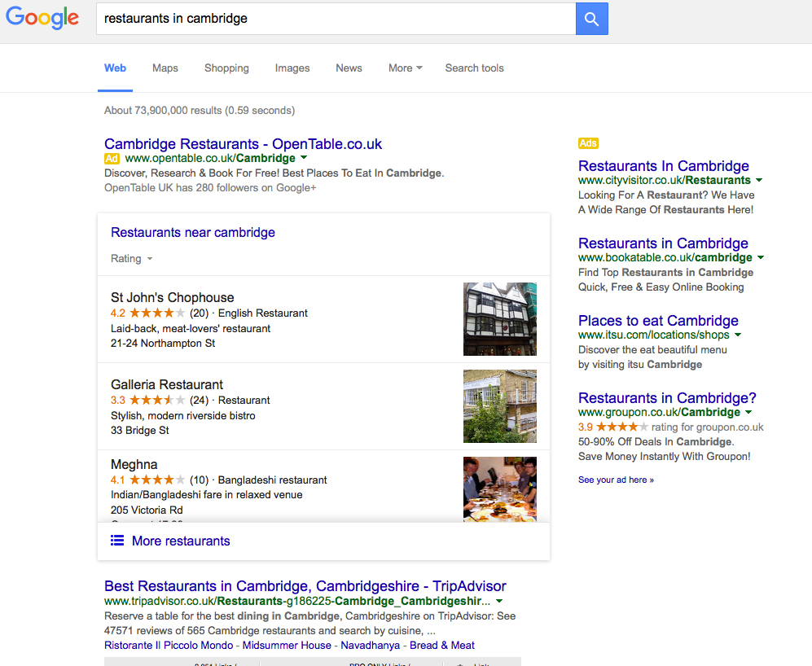Open dropdown arrow next to bookatable.co.uk URL
The width and height of the screenshot is (812, 666).
(x=761, y=257)
